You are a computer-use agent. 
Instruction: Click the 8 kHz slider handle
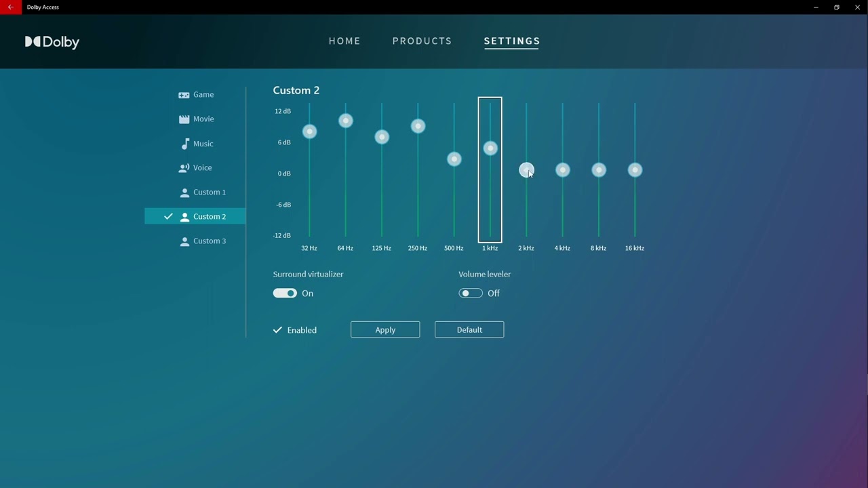(599, 170)
